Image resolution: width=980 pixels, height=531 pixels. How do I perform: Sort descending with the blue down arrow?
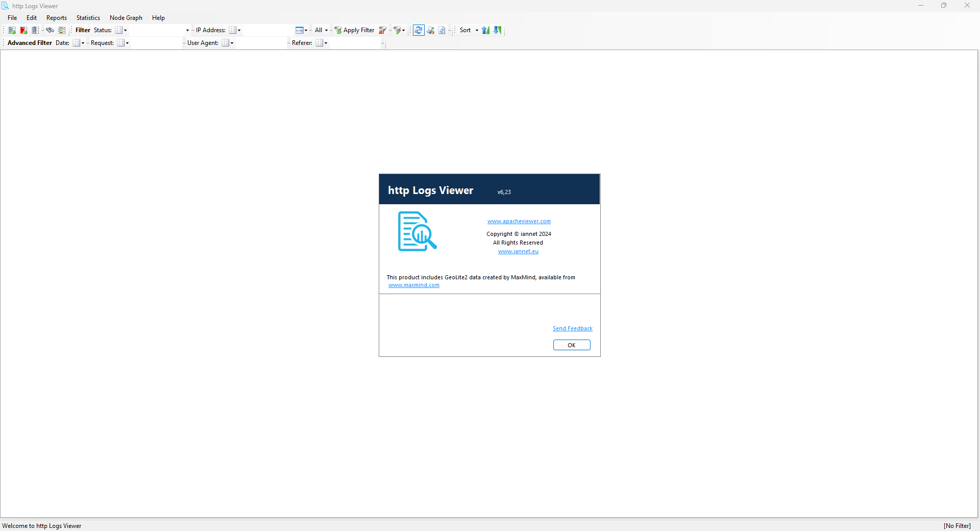point(498,30)
